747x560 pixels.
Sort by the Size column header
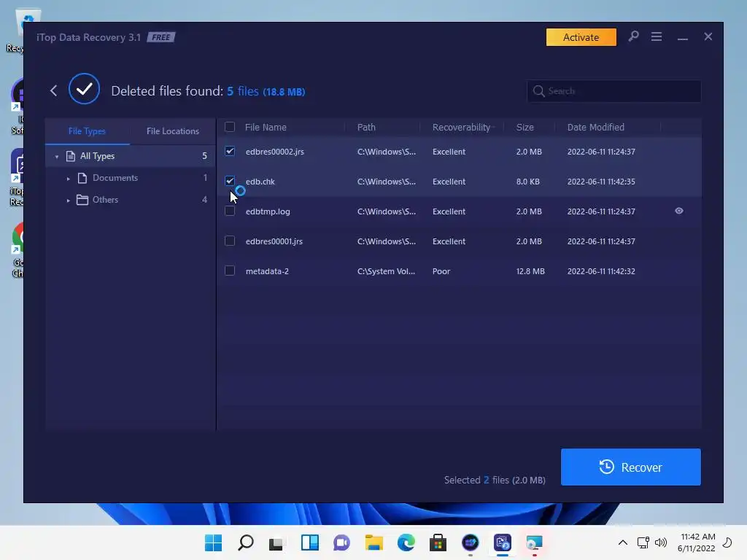[525, 127]
